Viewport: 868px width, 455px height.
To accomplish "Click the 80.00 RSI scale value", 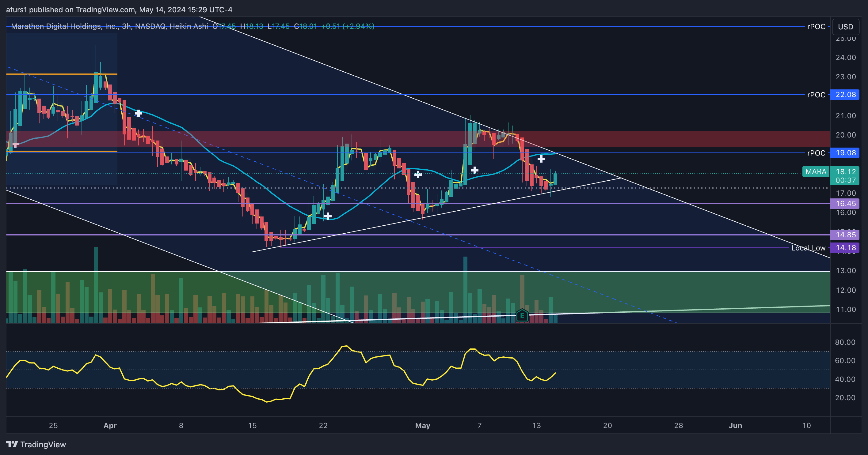I will (x=845, y=342).
